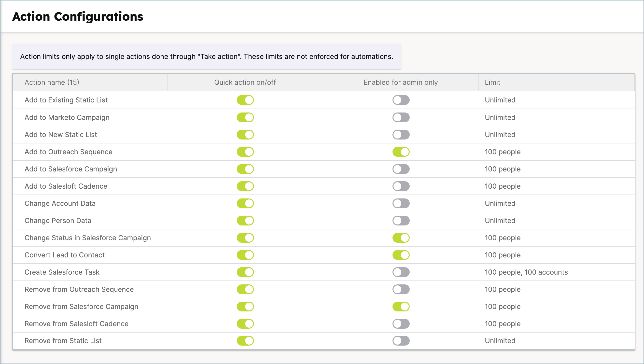Disable admin only for Change Status in Salesforce Campaign
Screen dimensions: 644x364
401,238
